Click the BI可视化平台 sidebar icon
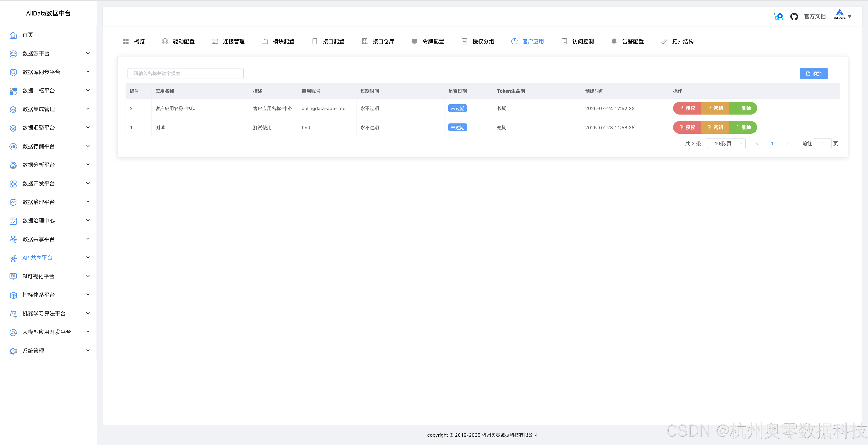This screenshot has height=445, width=868. (13, 276)
